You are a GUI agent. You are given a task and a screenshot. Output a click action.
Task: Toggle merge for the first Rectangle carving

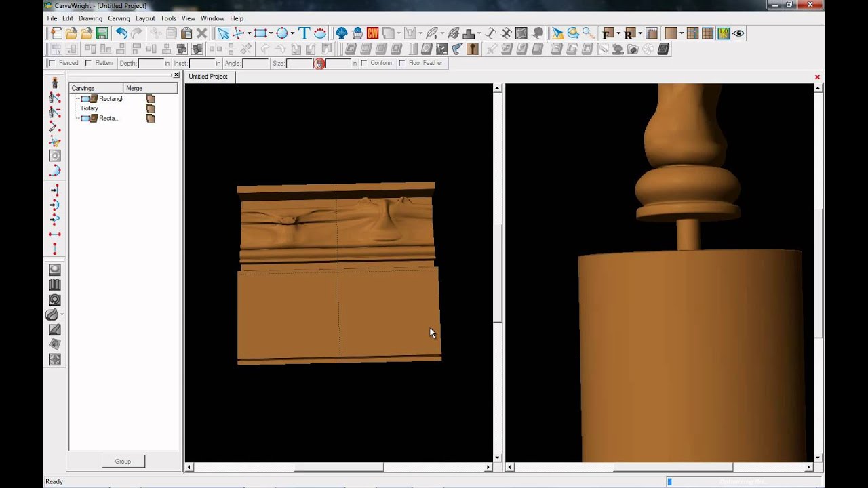tap(151, 99)
